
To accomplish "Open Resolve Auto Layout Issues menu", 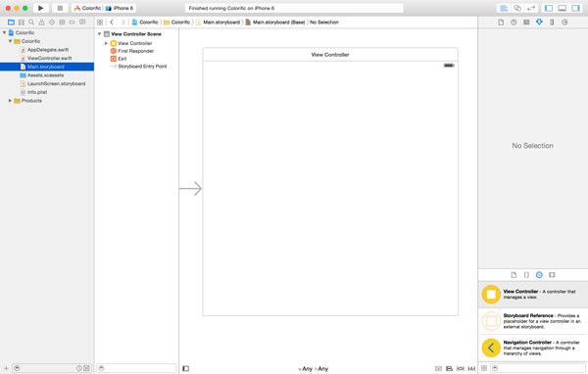I will point(471,369).
